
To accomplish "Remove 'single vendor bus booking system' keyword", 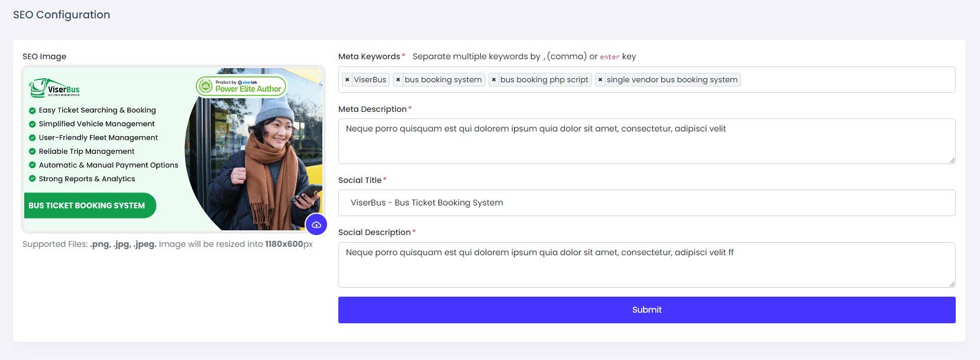I will click(x=600, y=80).
